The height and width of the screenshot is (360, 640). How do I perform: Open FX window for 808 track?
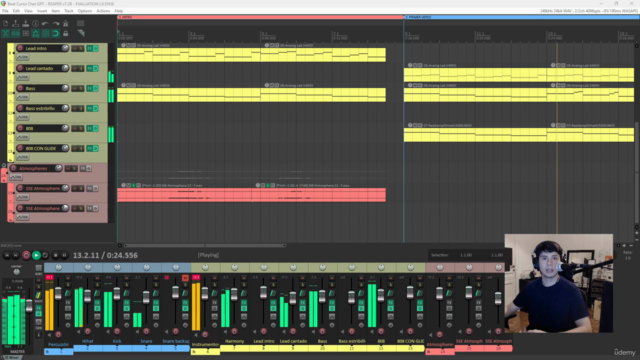tap(89, 129)
